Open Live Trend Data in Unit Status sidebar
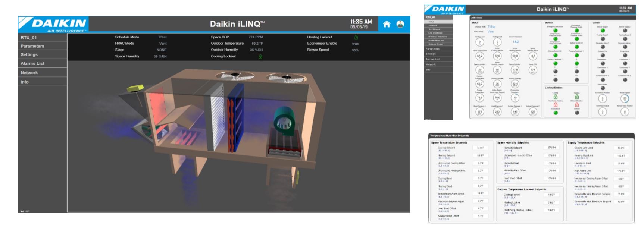This screenshot has height=230, width=644. [439, 33]
